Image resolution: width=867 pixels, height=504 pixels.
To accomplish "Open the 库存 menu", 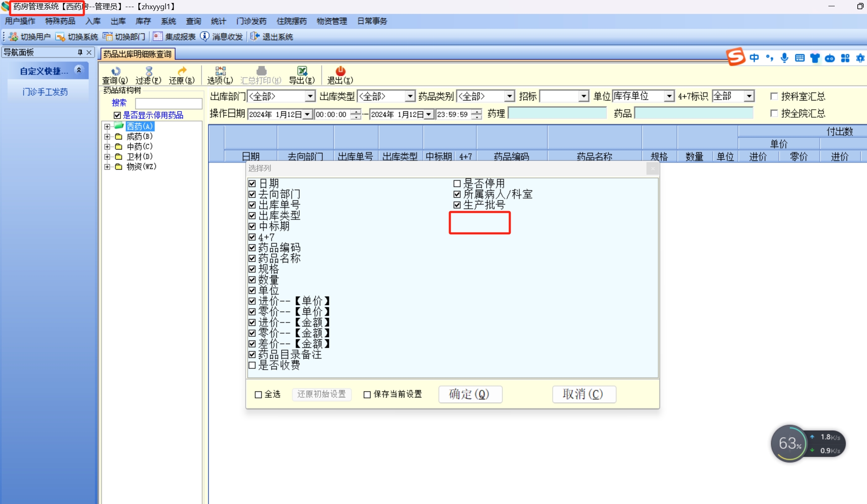I will coord(143,21).
